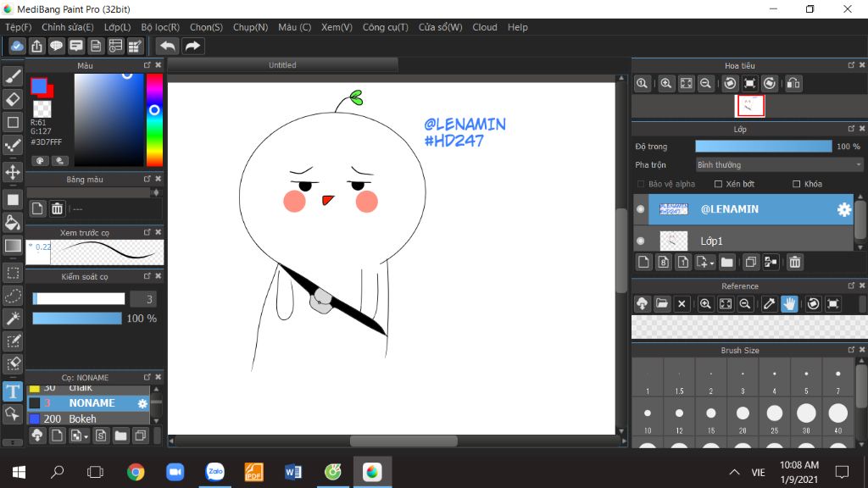Toggle visibility of @LENAMIN layer
Image resolution: width=868 pixels, height=488 pixels.
coord(641,209)
